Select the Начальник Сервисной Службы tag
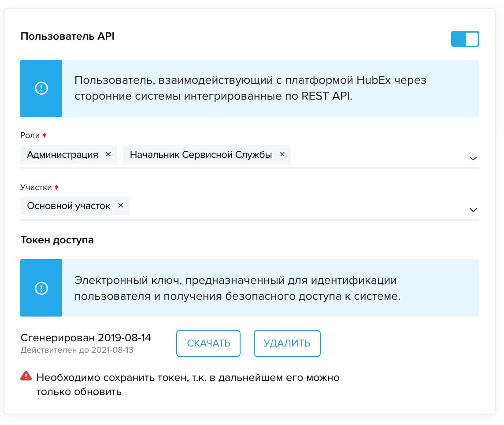Viewport: 504px width, 425px height. 201,154
